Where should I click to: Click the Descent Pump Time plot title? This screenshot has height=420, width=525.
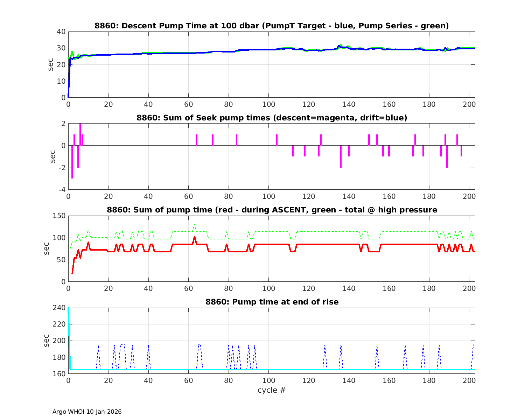click(x=272, y=26)
